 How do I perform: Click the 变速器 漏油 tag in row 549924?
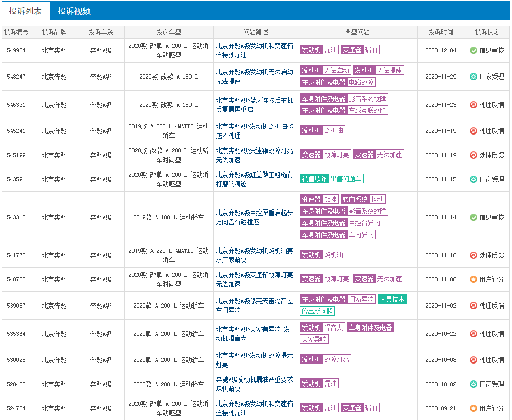coord(360,50)
